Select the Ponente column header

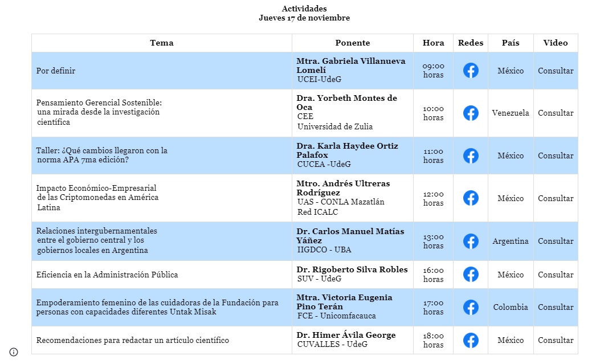tap(353, 43)
